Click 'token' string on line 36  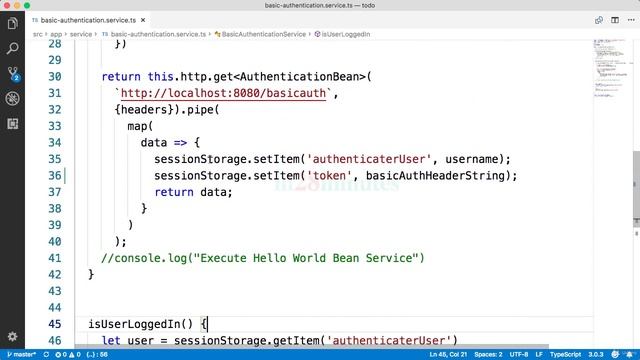(x=329, y=176)
